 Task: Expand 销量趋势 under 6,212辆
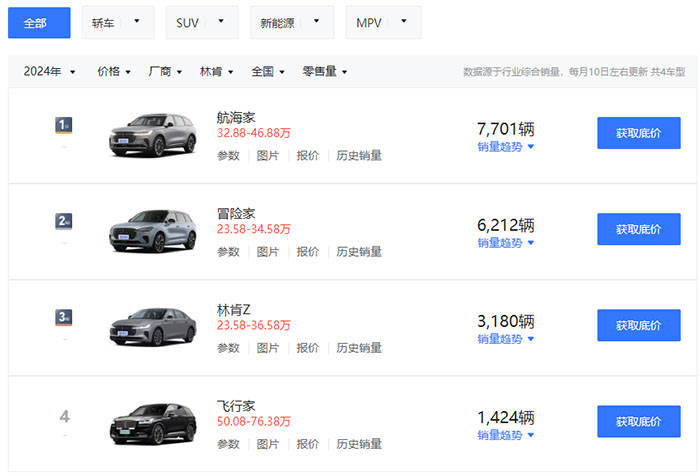(506, 243)
